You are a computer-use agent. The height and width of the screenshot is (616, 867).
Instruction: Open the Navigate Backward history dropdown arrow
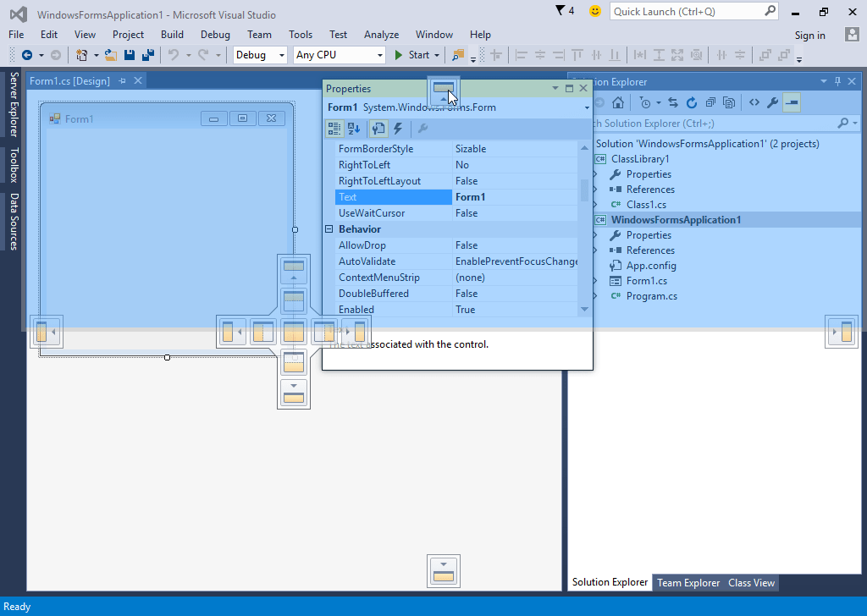tap(41, 55)
